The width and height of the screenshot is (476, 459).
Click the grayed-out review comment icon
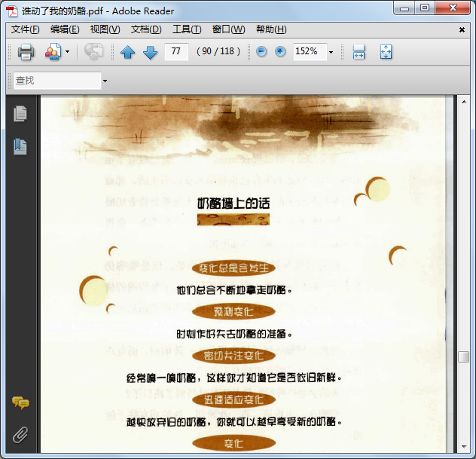tap(93, 51)
